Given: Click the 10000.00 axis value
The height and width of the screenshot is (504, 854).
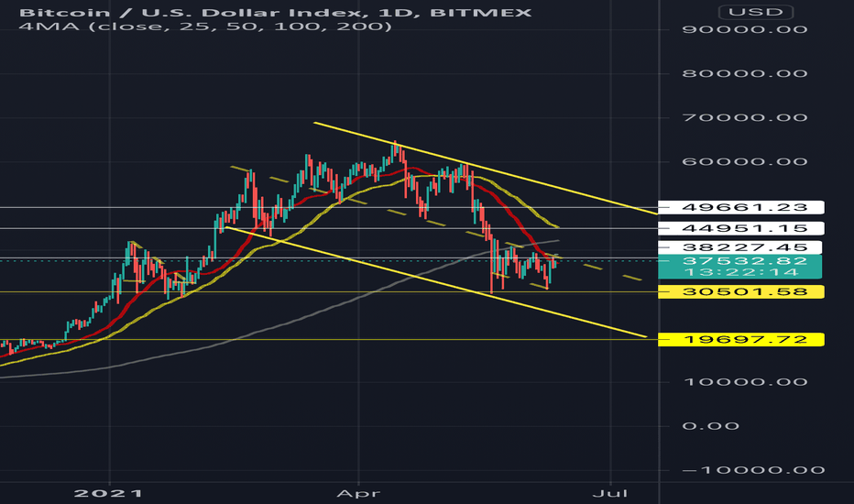Looking at the screenshot, I should (x=745, y=382).
